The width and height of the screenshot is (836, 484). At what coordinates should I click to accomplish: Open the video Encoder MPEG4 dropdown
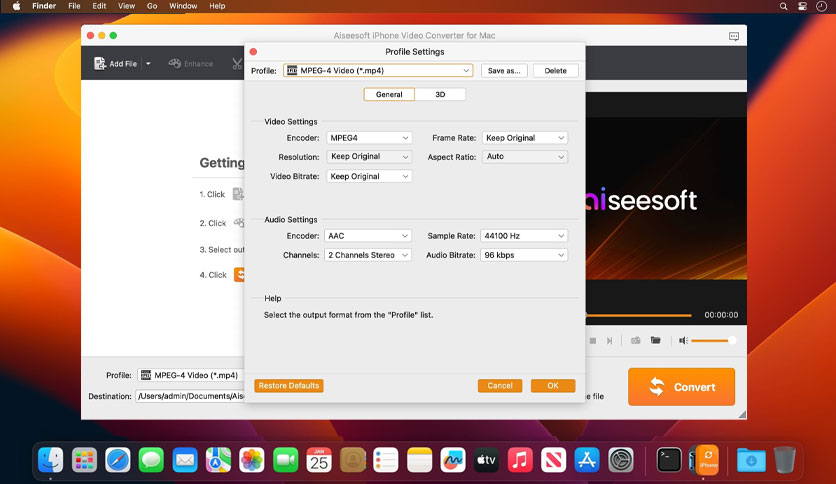369,138
